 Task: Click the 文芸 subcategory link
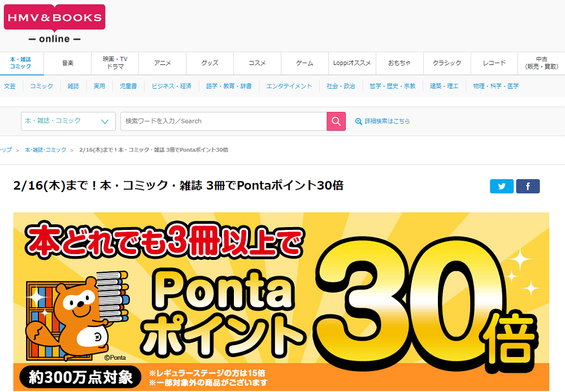pos(10,86)
